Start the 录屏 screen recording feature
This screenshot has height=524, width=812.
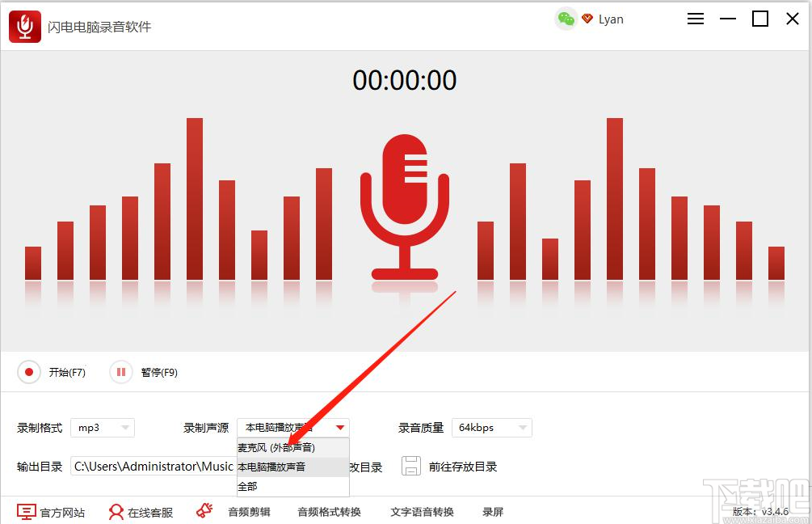(x=493, y=511)
